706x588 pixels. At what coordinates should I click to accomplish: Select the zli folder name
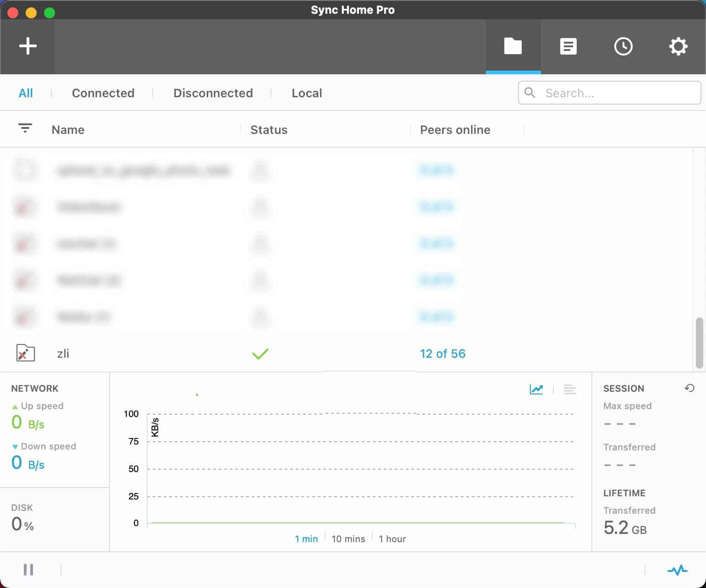pyautogui.click(x=63, y=354)
